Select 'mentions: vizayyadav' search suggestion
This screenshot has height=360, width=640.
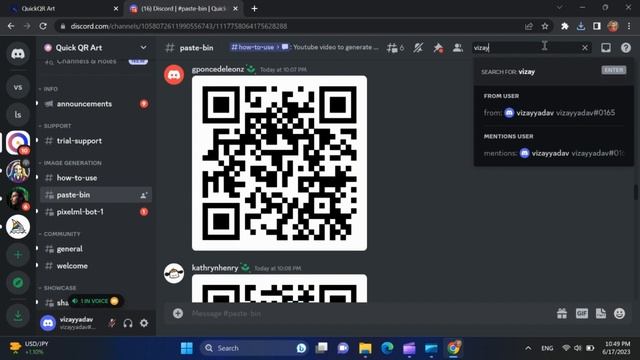[553, 153]
